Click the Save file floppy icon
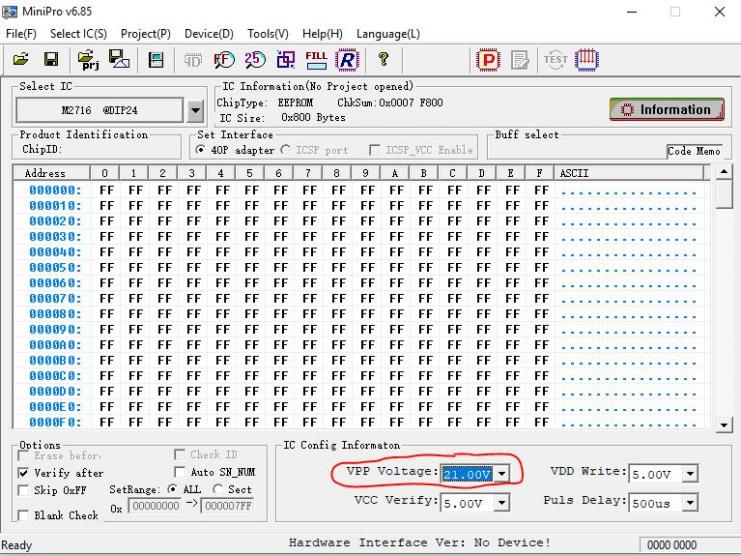The image size is (741, 556). click(x=50, y=61)
